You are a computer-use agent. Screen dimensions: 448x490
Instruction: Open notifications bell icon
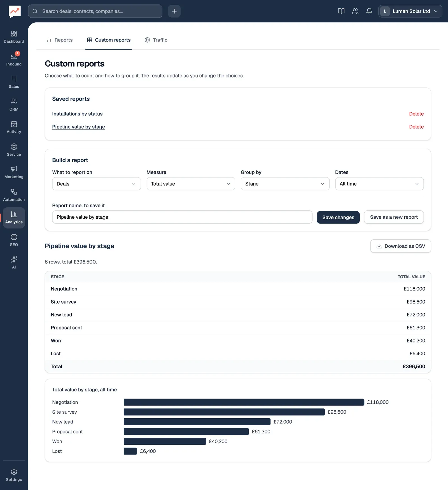[x=369, y=11]
